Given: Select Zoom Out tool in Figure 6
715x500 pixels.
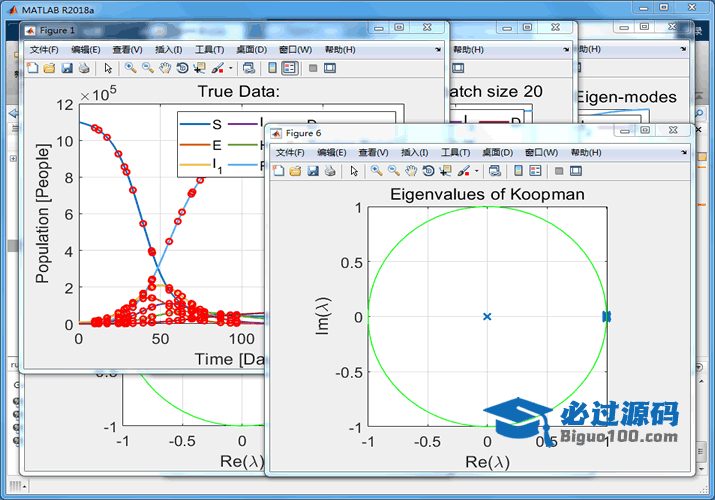Looking at the screenshot, I should pyautogui.click(x=394, y=171).
